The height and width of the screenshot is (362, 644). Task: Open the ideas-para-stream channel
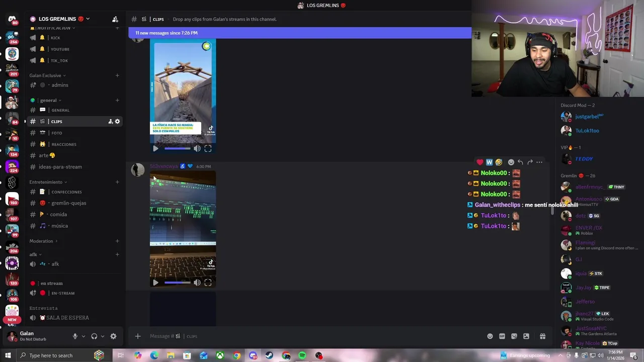75,167
